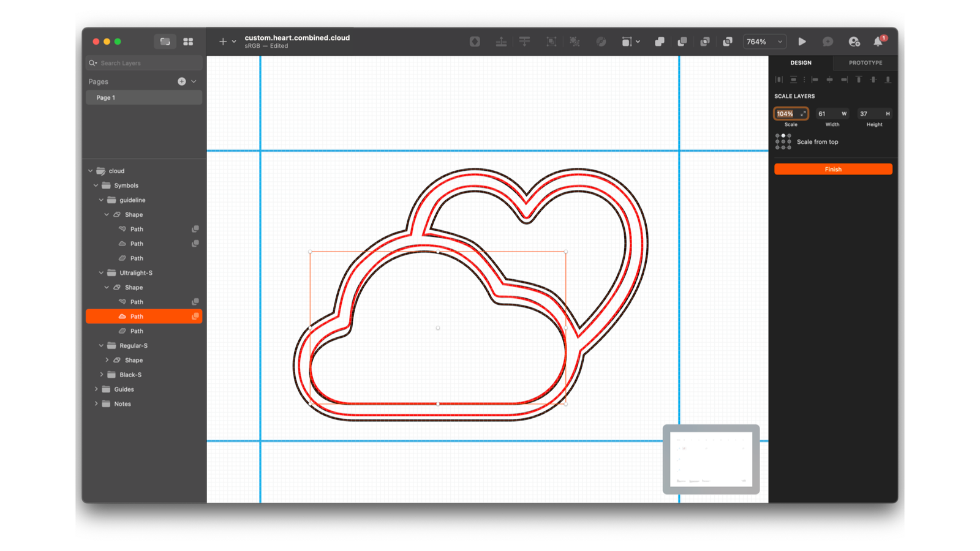Switch to the Design tab
Screen dimensions: 980x551
(801, 62)
